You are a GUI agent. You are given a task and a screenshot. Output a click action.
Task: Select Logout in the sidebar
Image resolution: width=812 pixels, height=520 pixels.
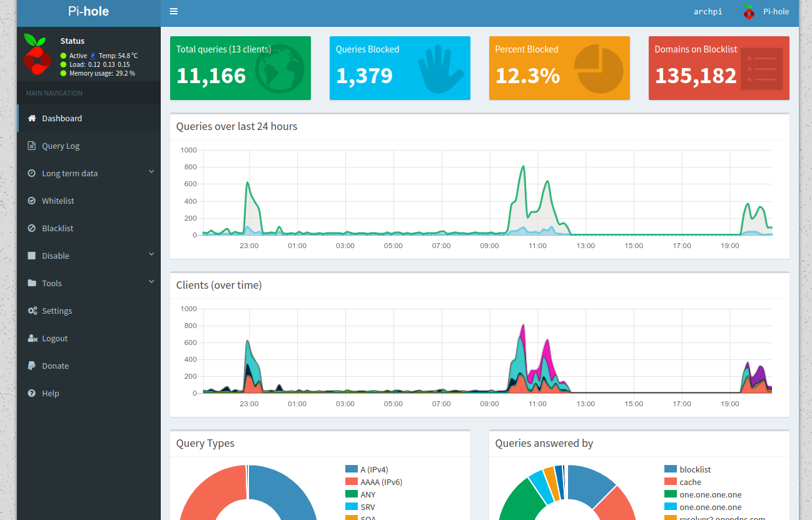pyautogui.click(x=89, y=338)
